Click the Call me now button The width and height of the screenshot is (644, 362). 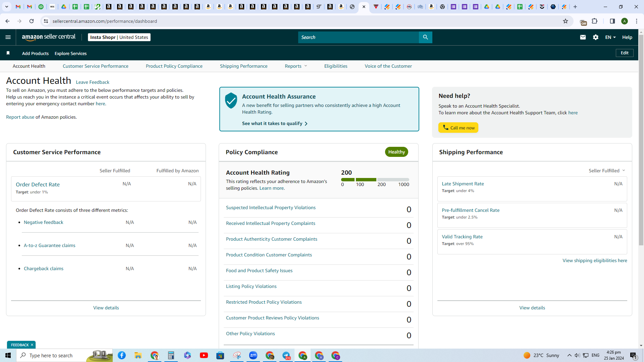[458, 128]
